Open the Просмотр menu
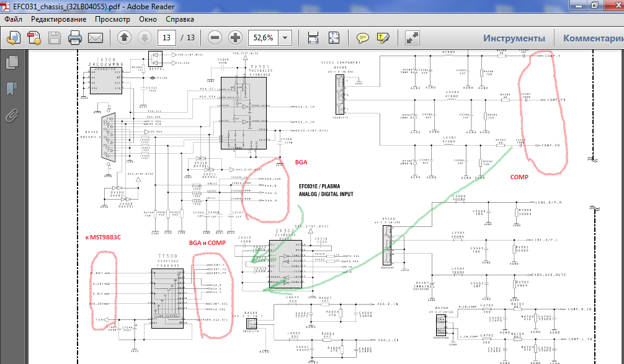Viewport: 624px width, 364px height. (x=112, y=19)
